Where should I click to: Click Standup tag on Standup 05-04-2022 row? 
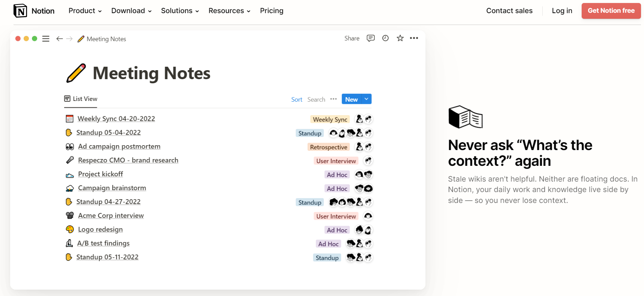pyautogui.click(x=310, y=133)
